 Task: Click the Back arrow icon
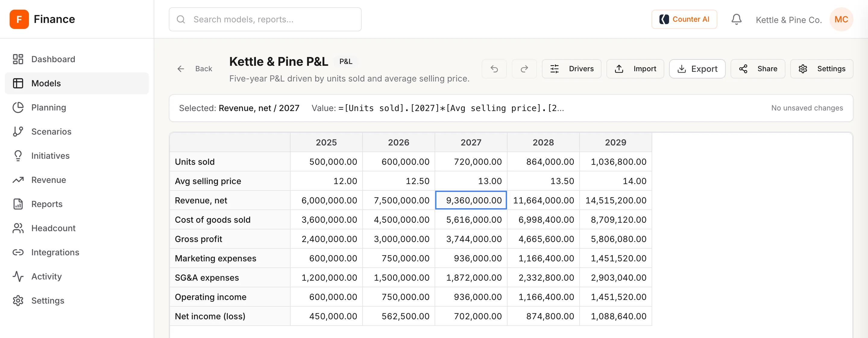181,69
